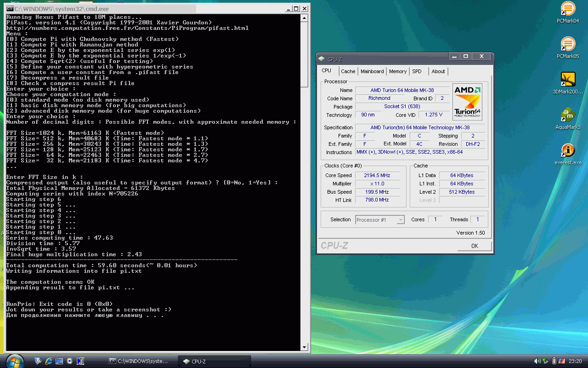Image resolution: width=588 pixels, height=368 pixels.
Task: Click the Name field AMD Turion 64 Mobile MK-38
Action: [402, 90]
